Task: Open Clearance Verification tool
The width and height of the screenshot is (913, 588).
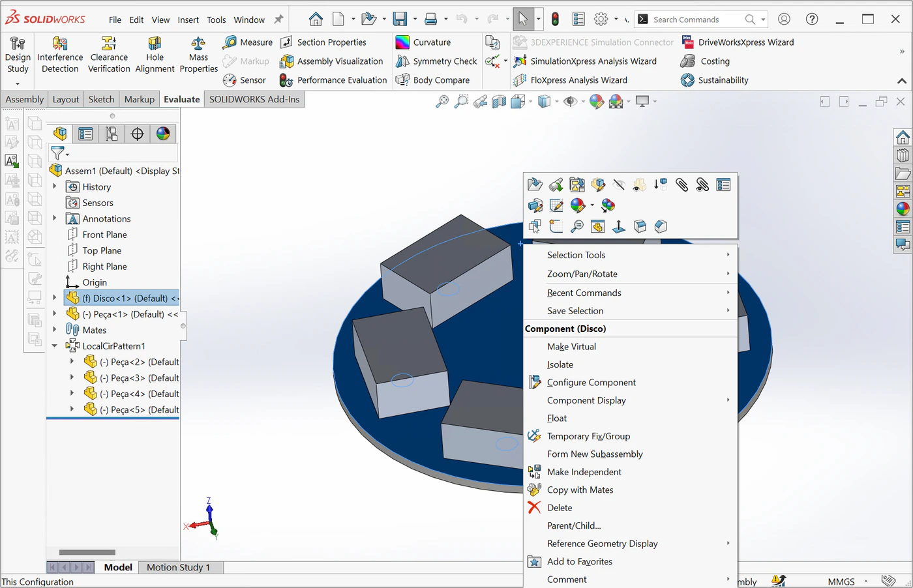Action: pos(109,55)
